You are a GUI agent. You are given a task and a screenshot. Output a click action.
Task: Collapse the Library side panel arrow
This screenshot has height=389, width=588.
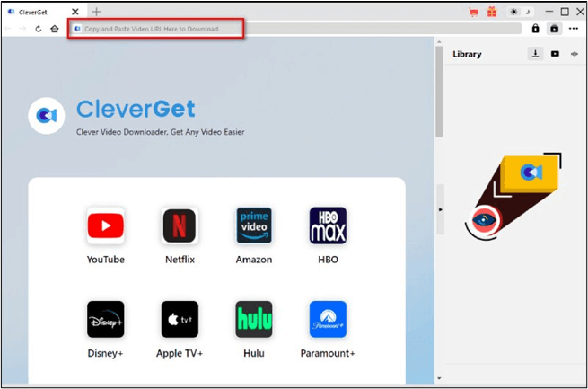click(x=440, y=209)
